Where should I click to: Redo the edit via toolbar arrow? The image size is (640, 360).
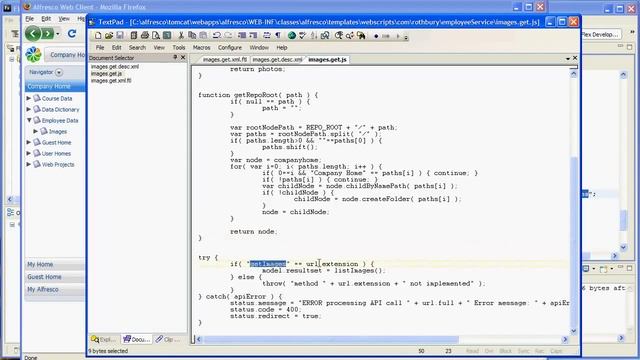(x=228, y=36)
